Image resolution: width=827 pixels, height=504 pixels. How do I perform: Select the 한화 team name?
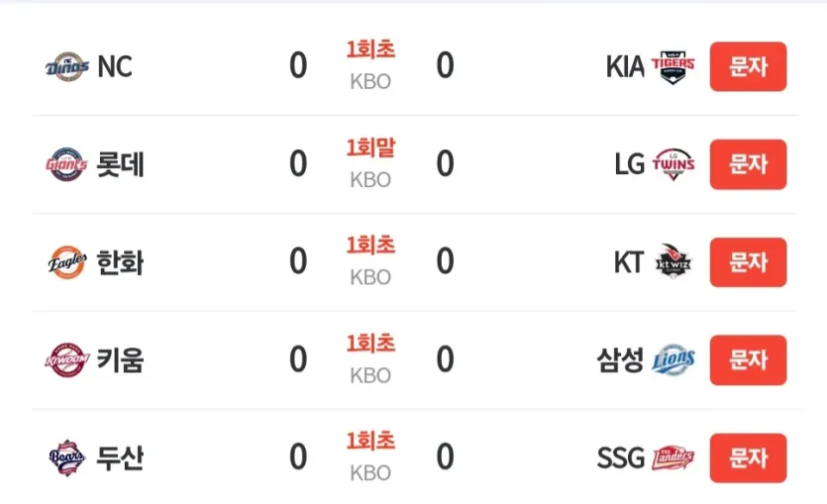pos(120,262)
